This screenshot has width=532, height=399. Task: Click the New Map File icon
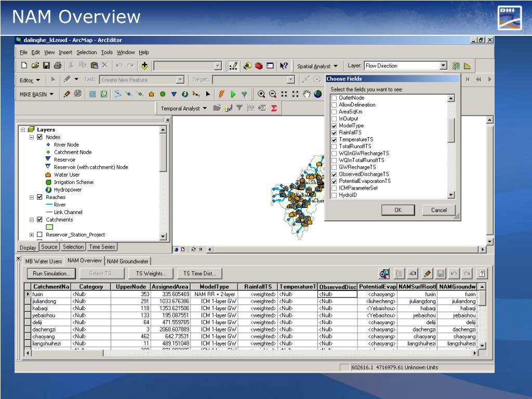(24, 65)
